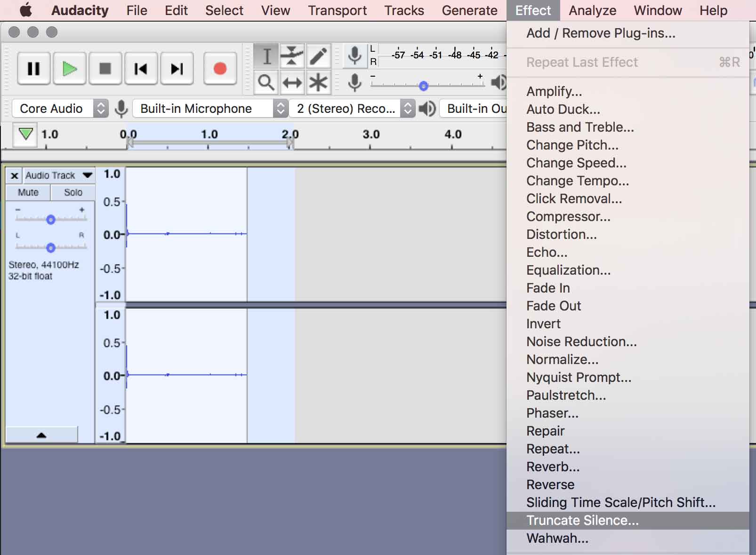
Task: Choose Reverb effect
Action: (x=628, y=467)
